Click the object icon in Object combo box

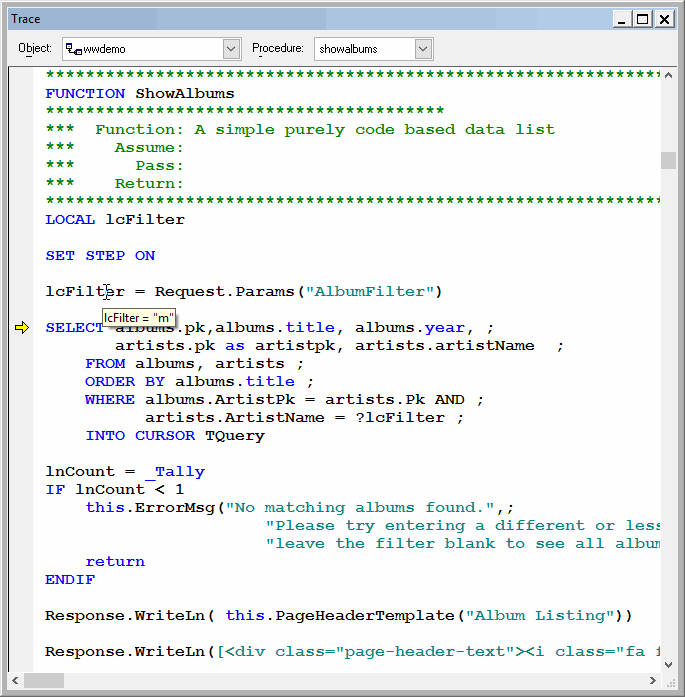pos(73,48)
